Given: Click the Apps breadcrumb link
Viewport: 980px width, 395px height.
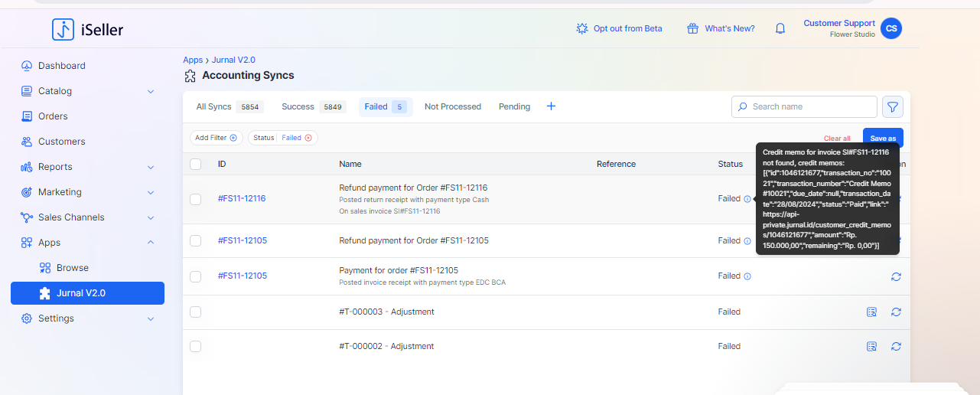Looking at the screenshot, I should (193, 60).
